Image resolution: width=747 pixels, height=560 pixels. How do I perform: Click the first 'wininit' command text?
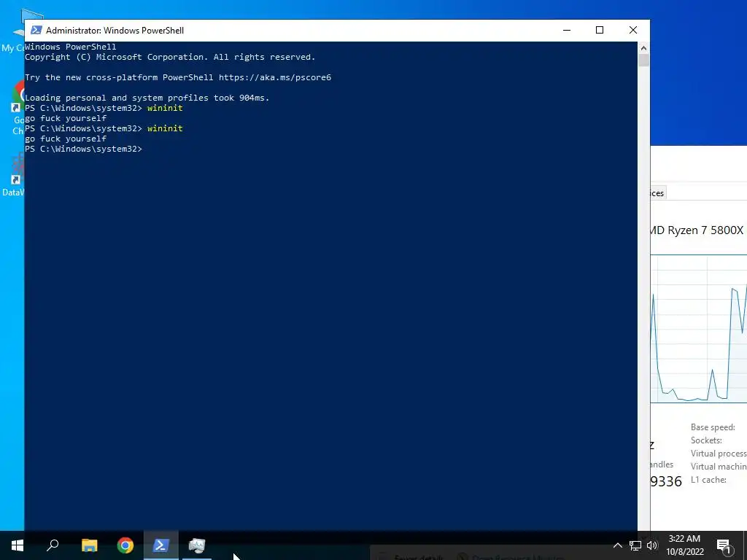tap(165, 108)
